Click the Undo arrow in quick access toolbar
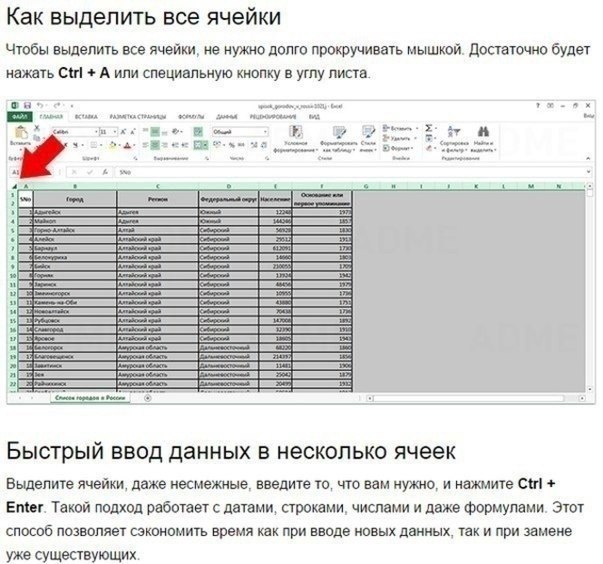Image resolution: width=603 pixels, height=564 pixels. pos(40,105)
